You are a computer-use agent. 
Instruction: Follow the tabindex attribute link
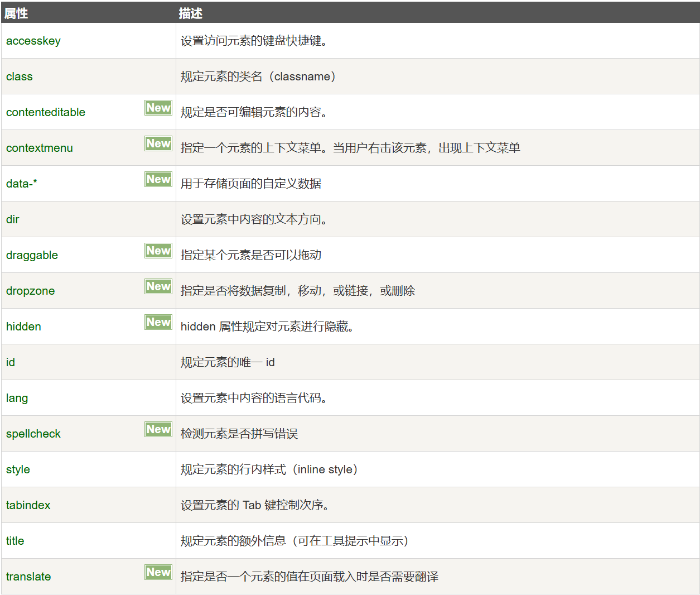tap(28, 505)
